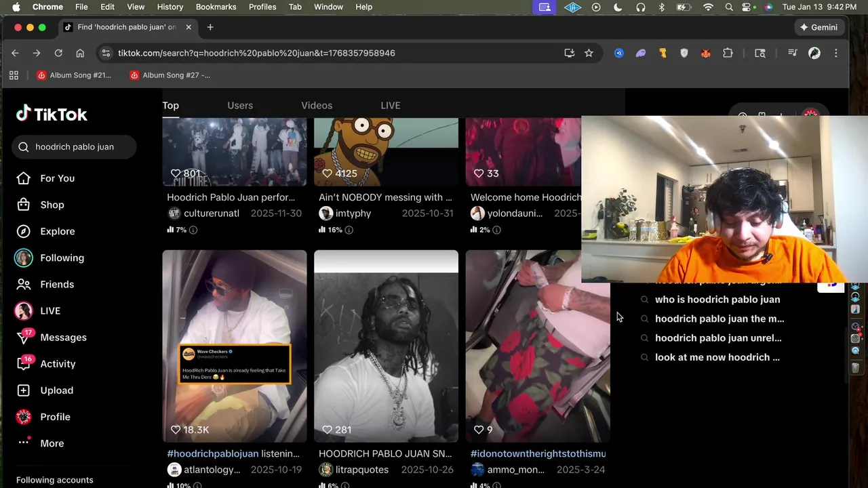Viewport: 868px width, 488px height.
Task: Open 'Album Song #27 -...' bookmark
Action: click(170, 75)
